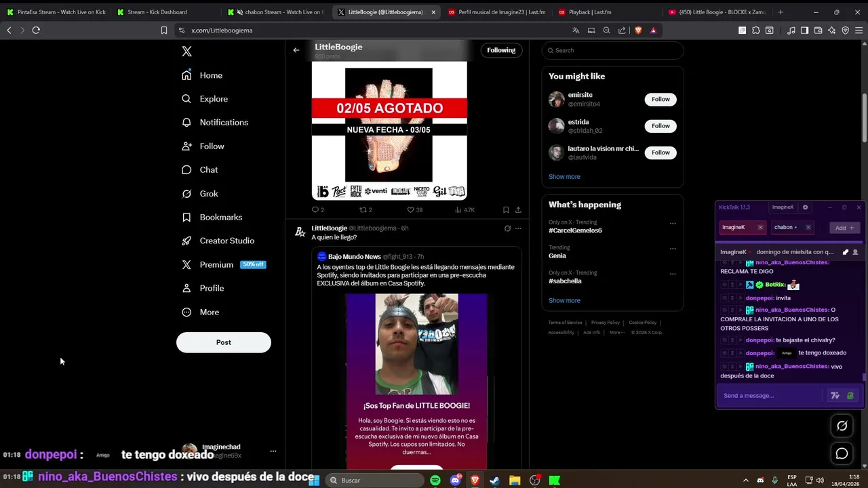
Task: Open Brave VPN shield icon
Action: tap(845, 30)
